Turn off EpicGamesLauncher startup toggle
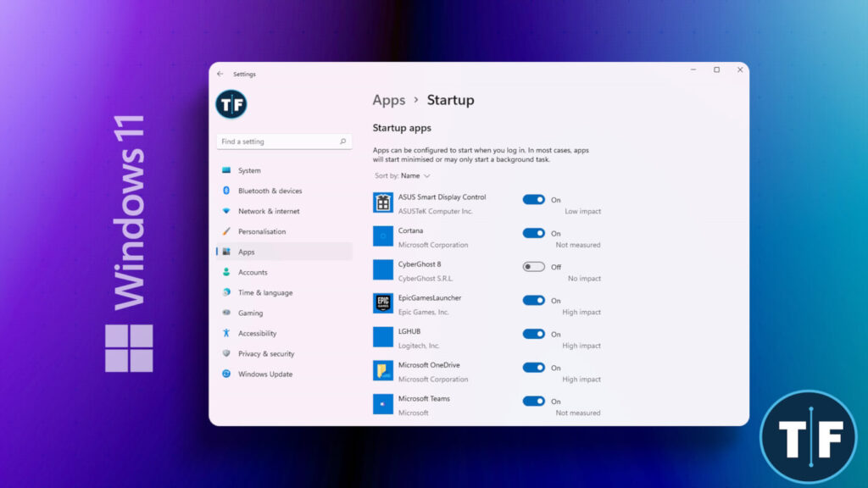The width and height of the screenshot is (868, 488). (x=533, y=301)
